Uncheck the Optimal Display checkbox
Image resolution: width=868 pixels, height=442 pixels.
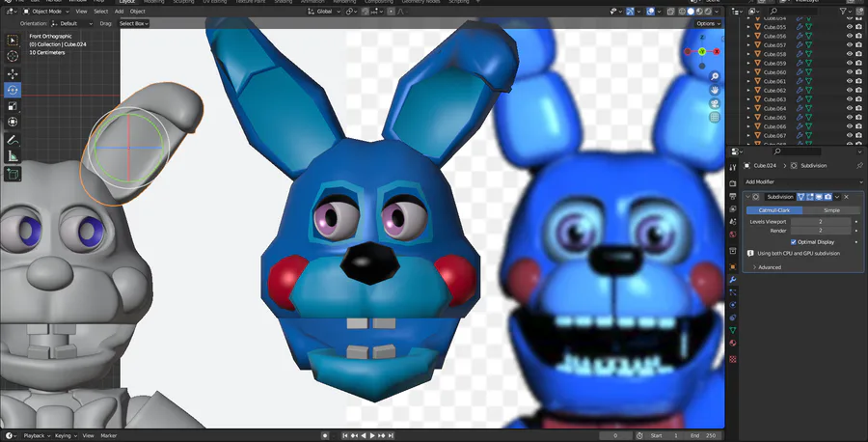point(794,242)
